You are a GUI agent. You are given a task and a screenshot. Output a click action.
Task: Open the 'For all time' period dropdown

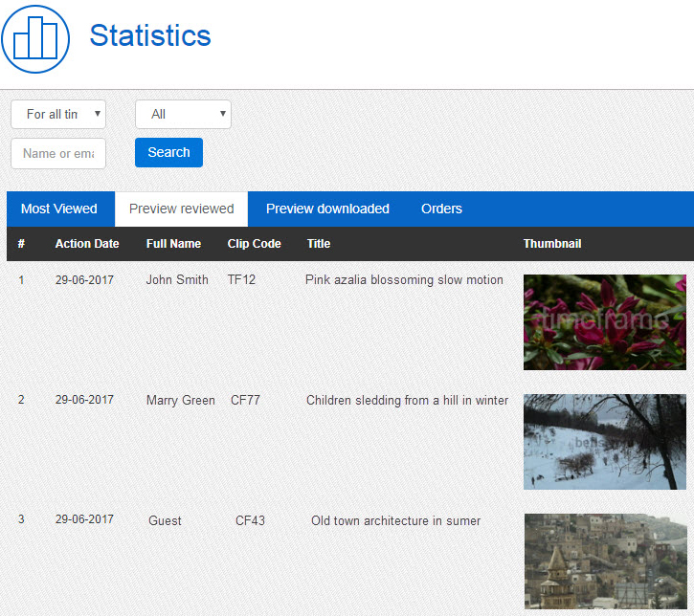point(58,115)
